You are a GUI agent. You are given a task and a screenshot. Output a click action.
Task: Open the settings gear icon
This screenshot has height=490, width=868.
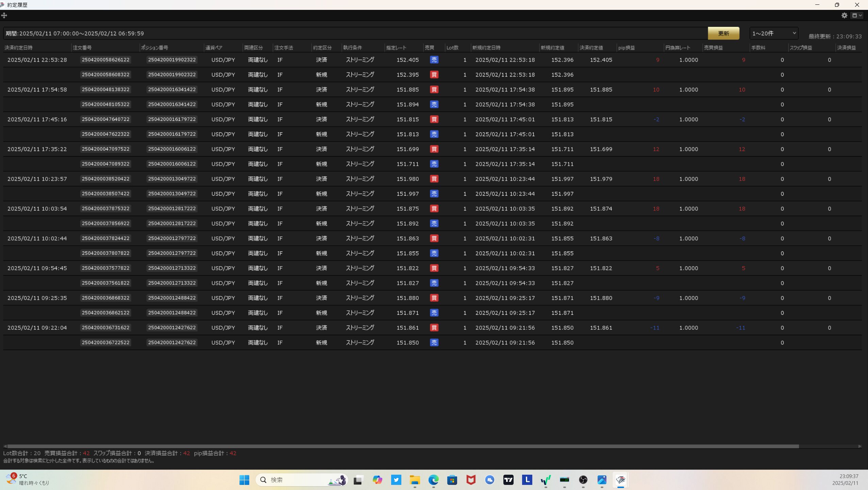[x=844, y=15]
